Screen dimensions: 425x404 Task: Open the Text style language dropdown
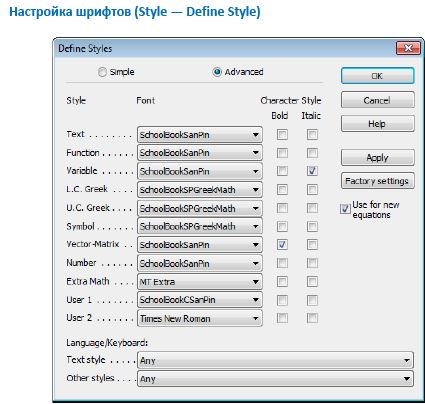click(275, 360)
